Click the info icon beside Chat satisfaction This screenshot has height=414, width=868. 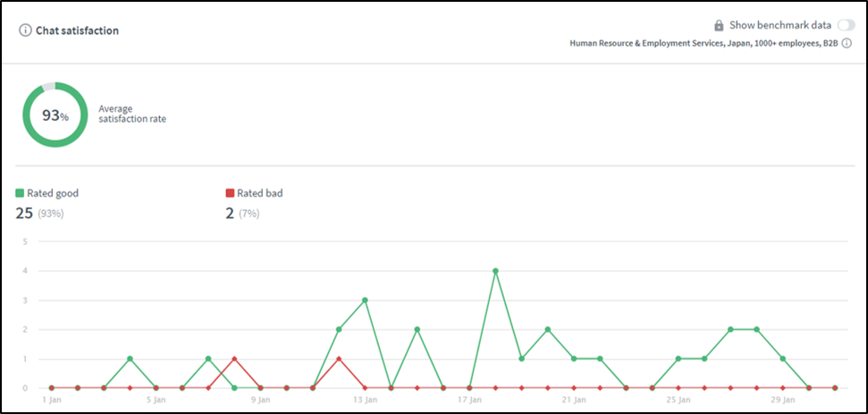(25, 30)
